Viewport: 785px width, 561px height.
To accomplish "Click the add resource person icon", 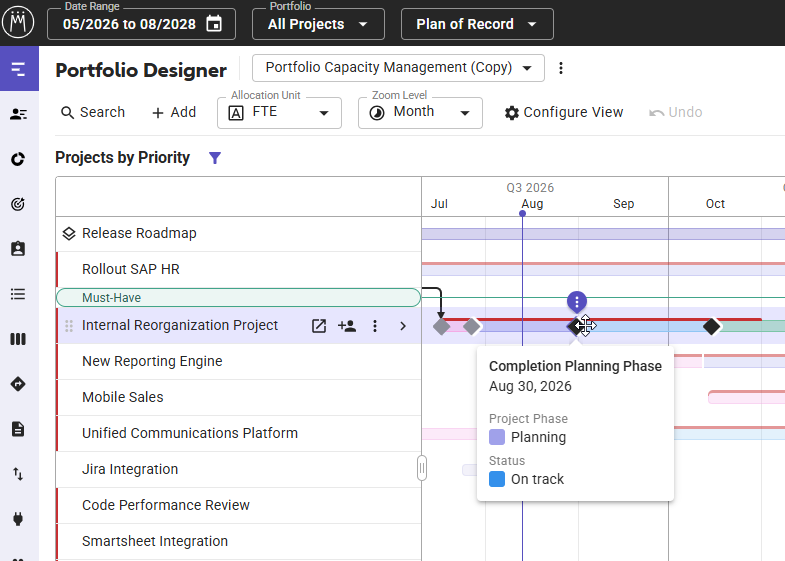I will point(347,326).
